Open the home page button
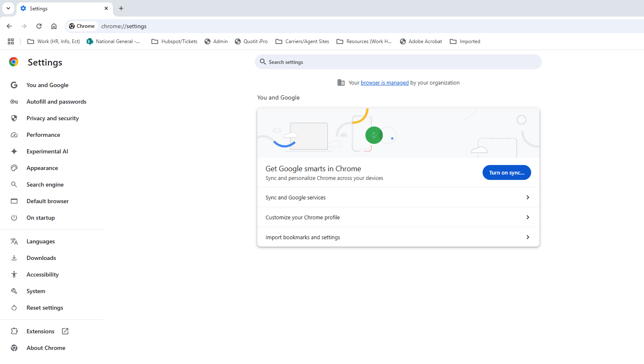Viewport: 644px width, 364px height. 54,26
